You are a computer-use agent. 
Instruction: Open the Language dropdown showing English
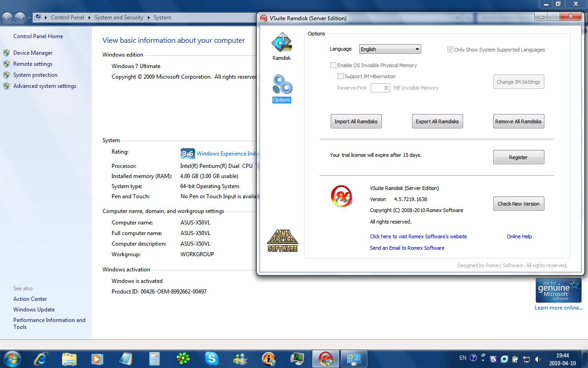pos(390,49)
